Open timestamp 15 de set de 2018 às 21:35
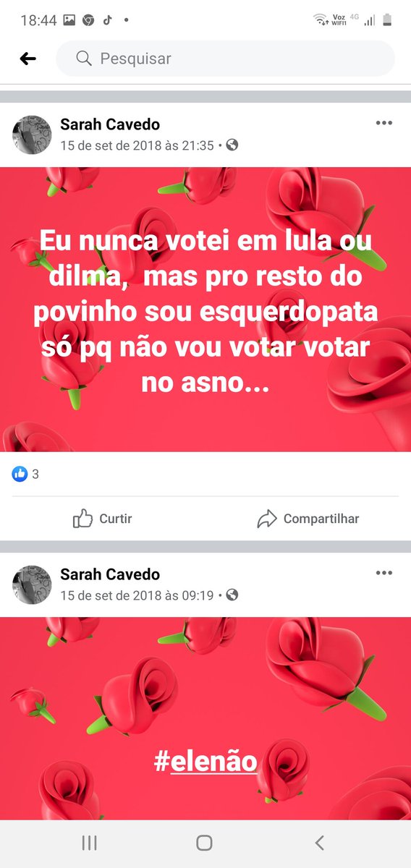Image resolution: width=411 pixels, height=868 pixels. point(137,145)
